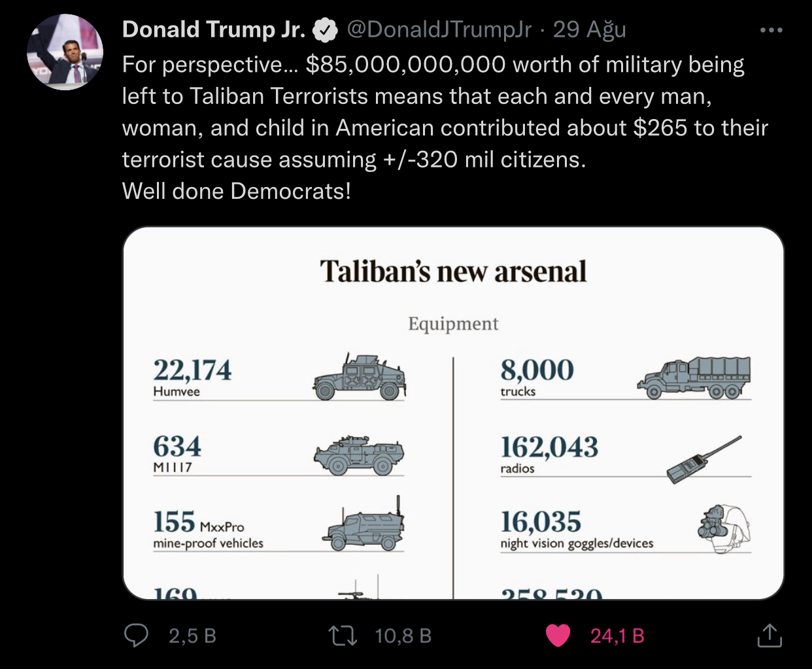Open the three-dot more options menu
Viewport: 812px width, 669px height.
(771, 30)
